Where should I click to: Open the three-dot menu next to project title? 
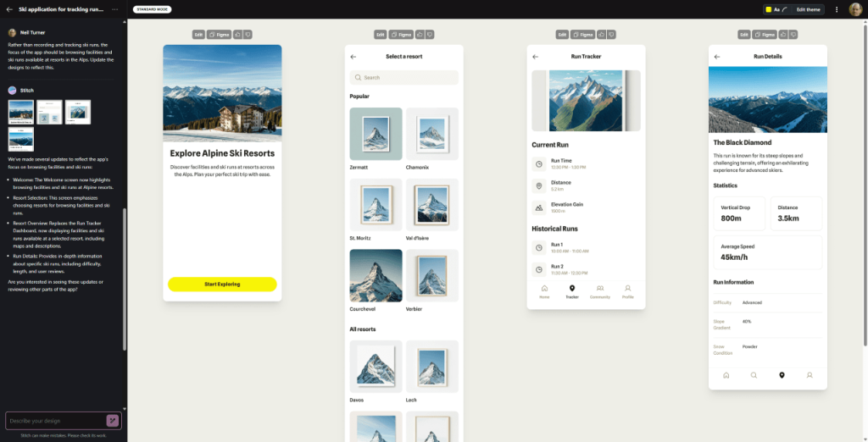coord(114,9)
